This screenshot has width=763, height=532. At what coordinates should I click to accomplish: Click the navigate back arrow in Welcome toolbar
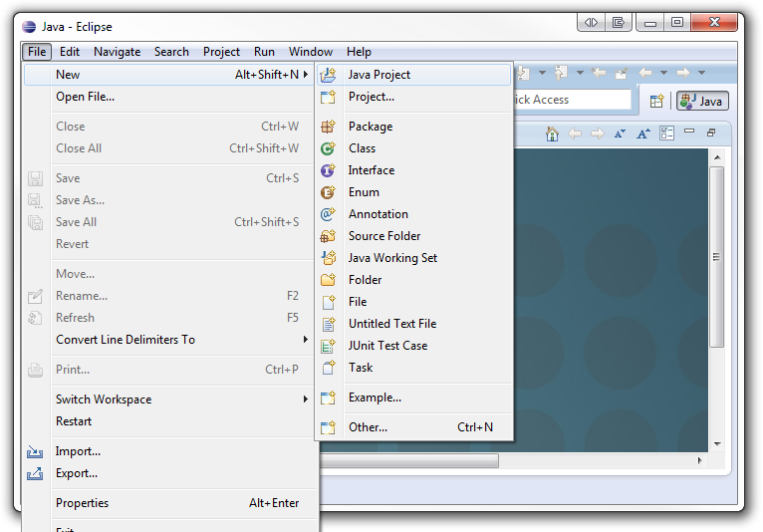575,133
